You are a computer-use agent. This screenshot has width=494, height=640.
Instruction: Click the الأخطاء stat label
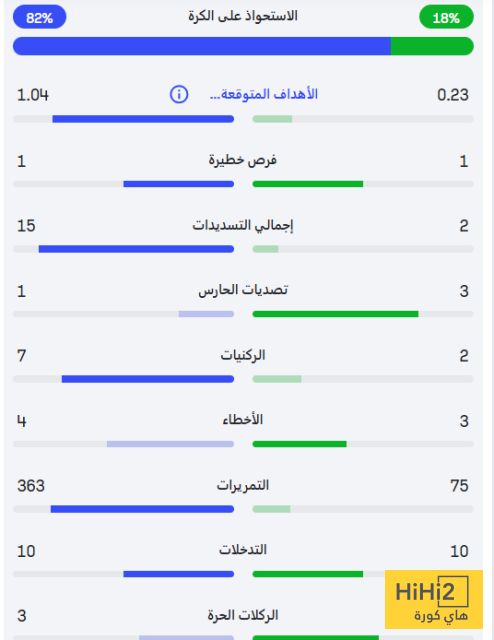[243, 420]
